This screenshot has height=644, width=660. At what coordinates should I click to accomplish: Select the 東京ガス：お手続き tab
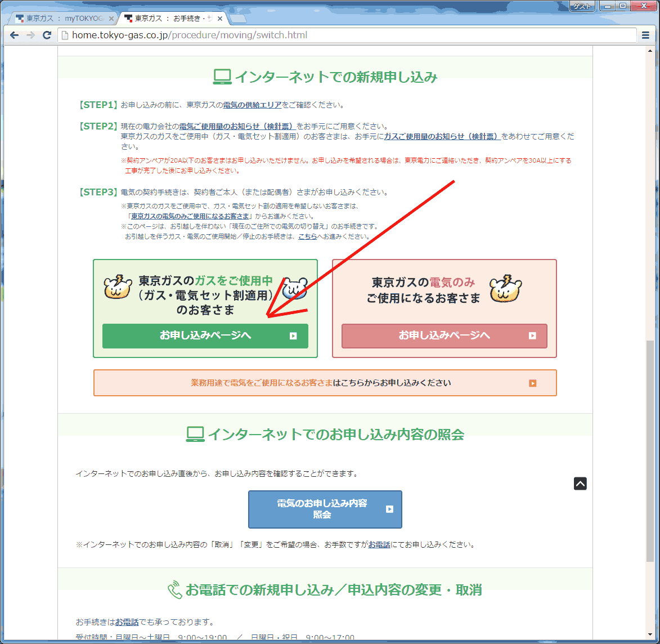(x=173, y=19)
